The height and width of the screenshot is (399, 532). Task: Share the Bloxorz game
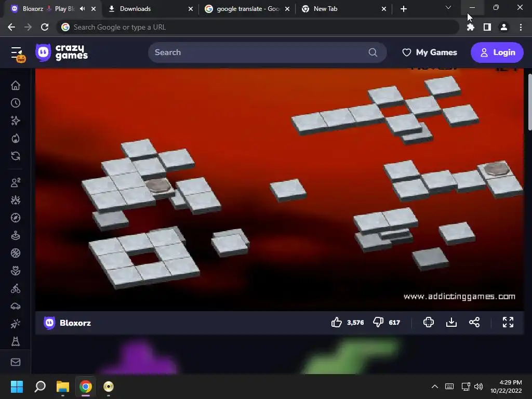click(x=474, y=322)
